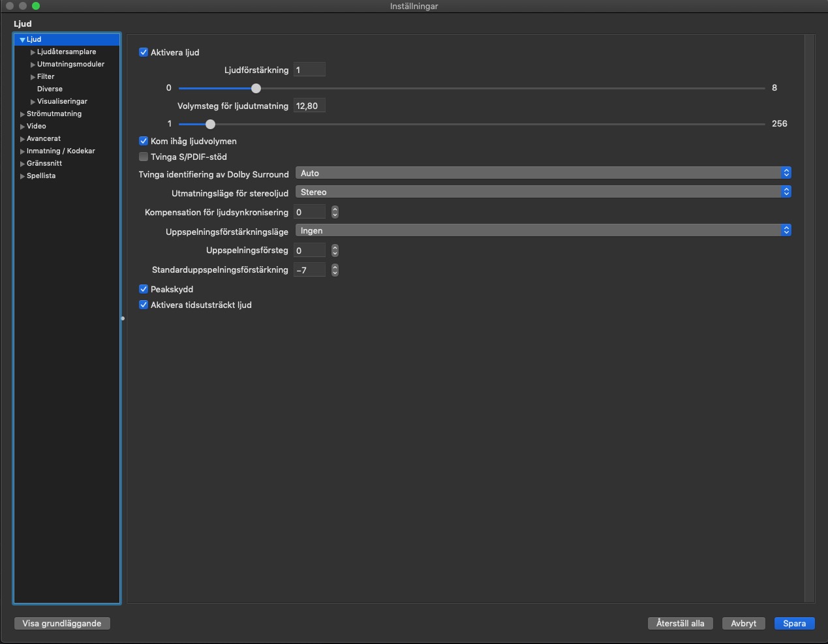
Task: Open Uppspelningsförstärkningsläge dropdown
Action: 543,230
